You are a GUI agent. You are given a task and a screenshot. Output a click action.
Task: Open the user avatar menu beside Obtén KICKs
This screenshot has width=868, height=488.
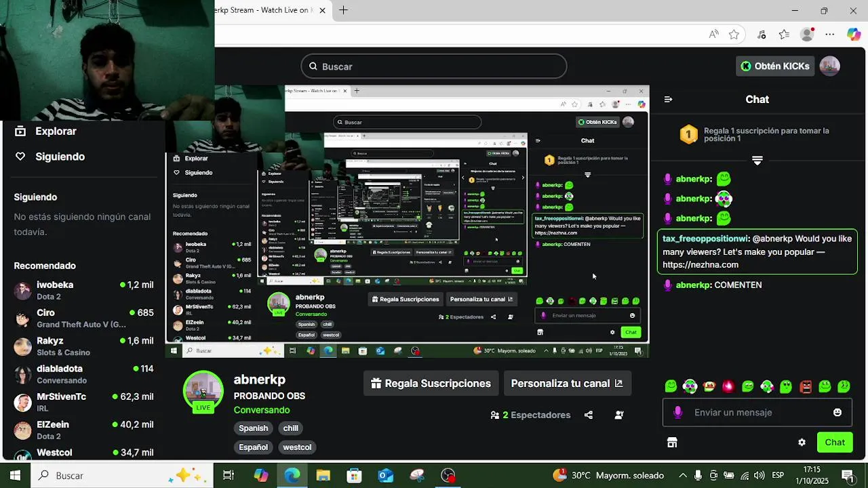(830, 66)
